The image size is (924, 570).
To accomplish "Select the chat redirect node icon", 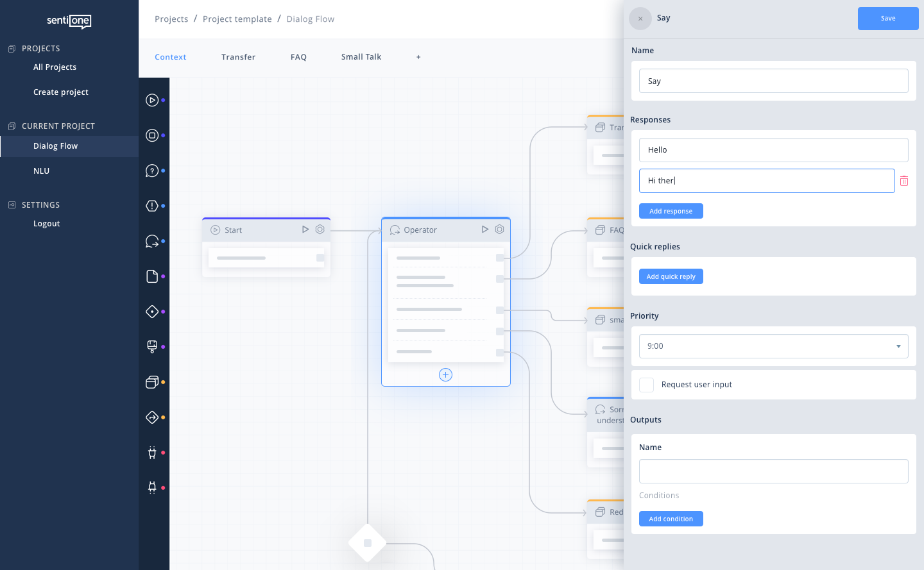I will pos(153,241).
